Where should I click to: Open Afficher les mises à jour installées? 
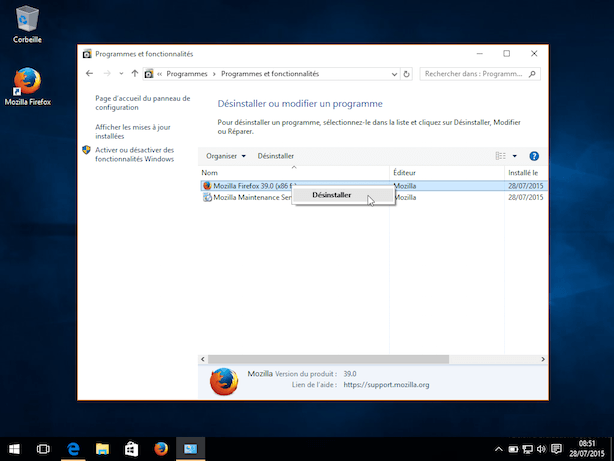point(133,132)
